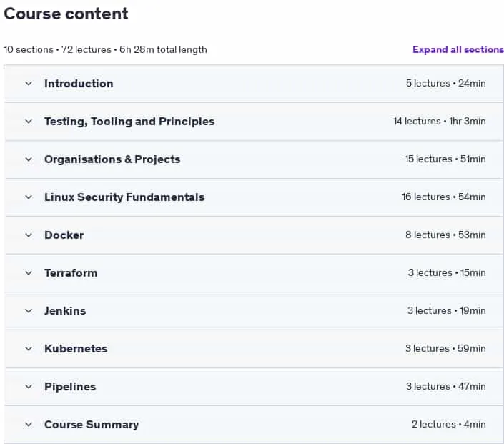Select the Terraform section heading
504x444 pixels.
tap(71, 273)
